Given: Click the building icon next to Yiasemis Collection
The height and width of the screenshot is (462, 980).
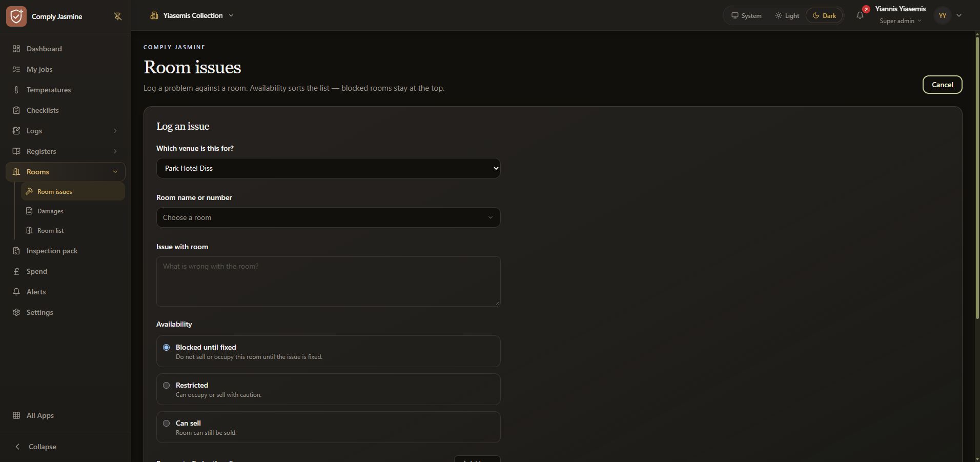Looking at the screenshot, I should pos(154,15).
